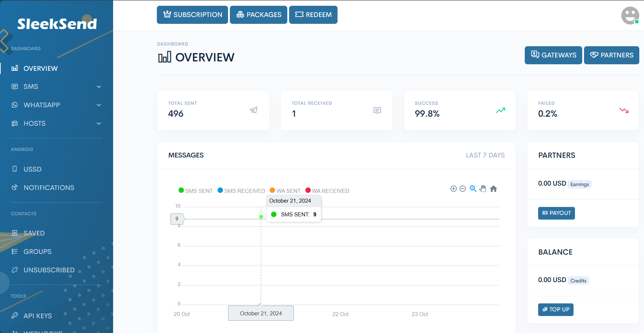Click the 20 Oct axis label

182,314
